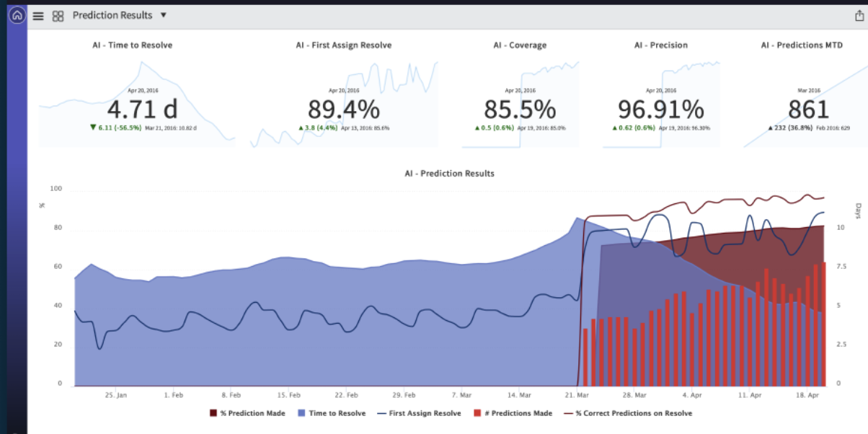Toggle the First Assign Resolve legend item
This screenshot has width=868, height=434.
click(420, 413)
